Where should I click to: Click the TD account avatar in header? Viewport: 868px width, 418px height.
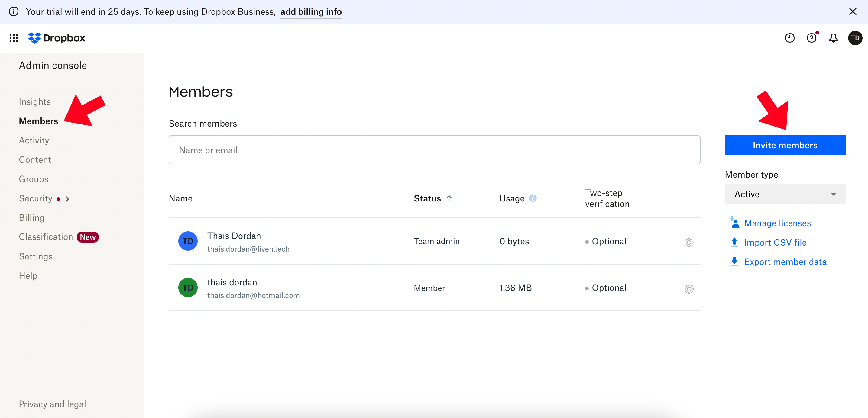855,38
